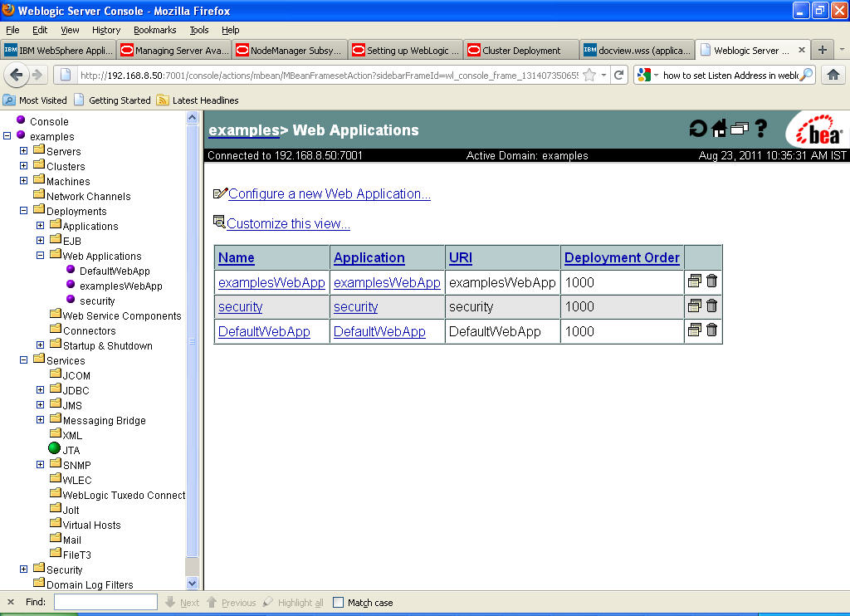The image size is (850, 616).
Task: Open the Bookmarks menu
Action: [155, 30]
